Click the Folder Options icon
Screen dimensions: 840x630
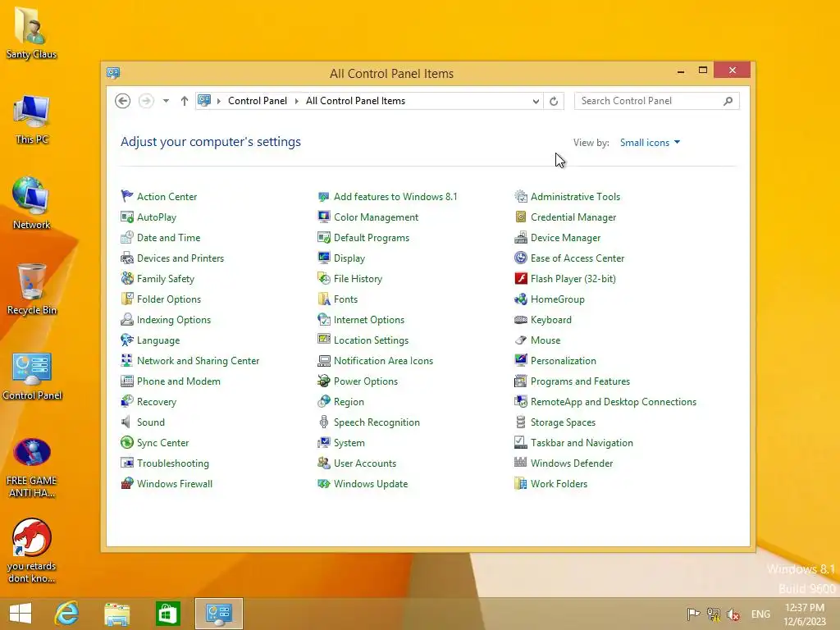click(127, 299)
